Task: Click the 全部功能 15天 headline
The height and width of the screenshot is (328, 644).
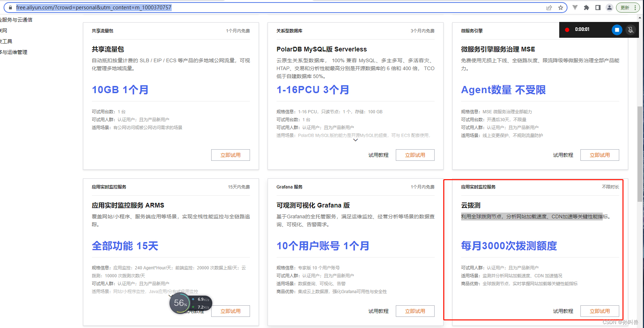Action: click(125, 246)
